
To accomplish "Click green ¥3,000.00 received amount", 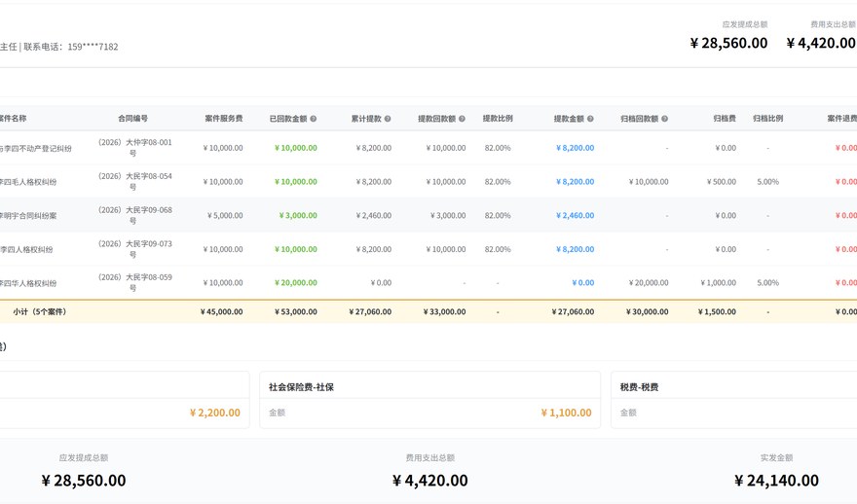I will coord(298,216).
